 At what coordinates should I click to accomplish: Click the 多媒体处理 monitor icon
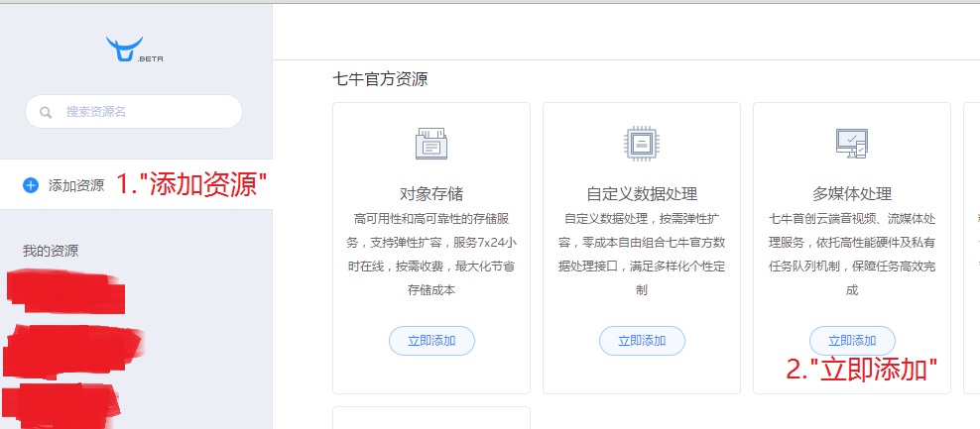852,143
